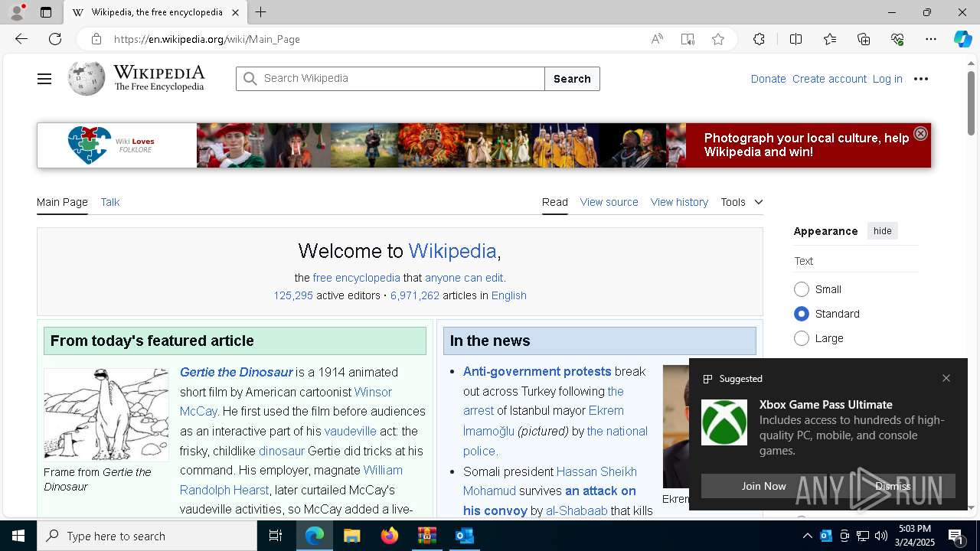The height and width of the screenshot is (551, 980).
Task: Click the English language link
Action: (508, 295)
